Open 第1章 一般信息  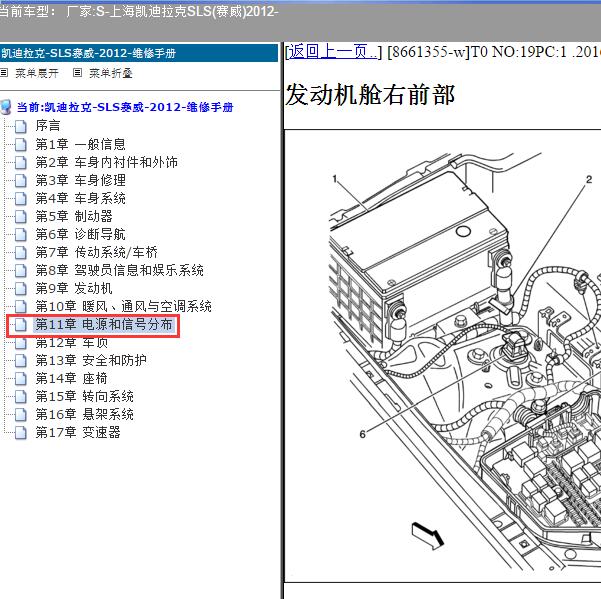pyautogui.click(x=80, y=144)
